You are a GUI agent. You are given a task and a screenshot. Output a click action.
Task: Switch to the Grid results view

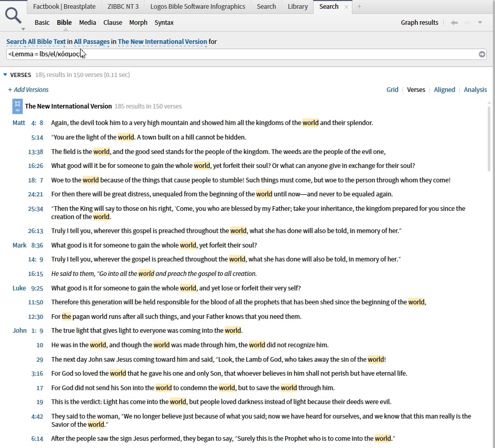point(392,90)
